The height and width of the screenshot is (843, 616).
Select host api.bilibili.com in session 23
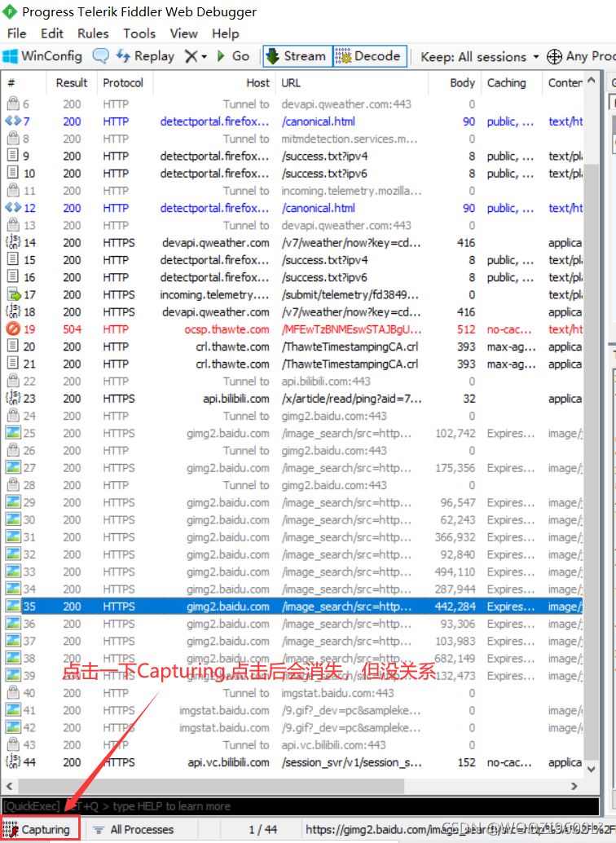coord(236,399)
